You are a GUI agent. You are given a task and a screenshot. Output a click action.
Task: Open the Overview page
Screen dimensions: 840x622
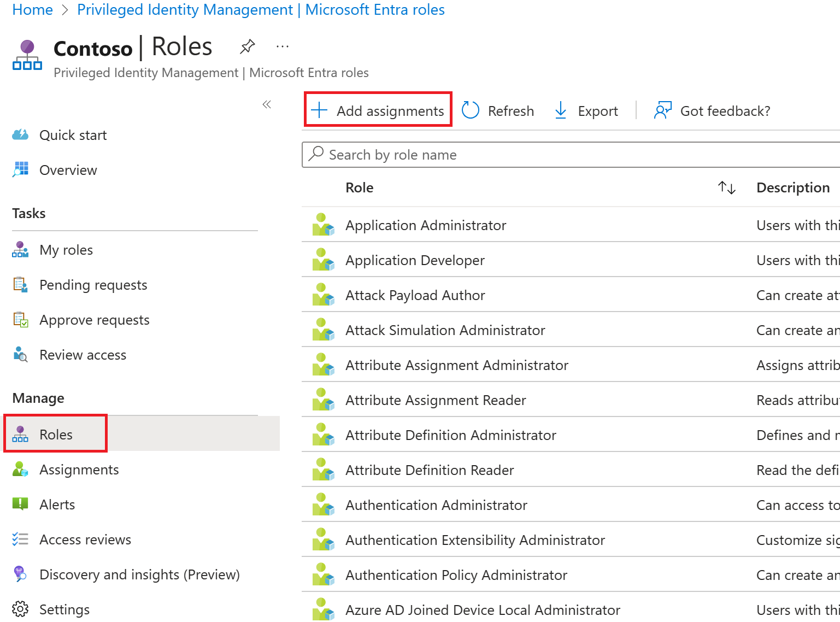[68, 170]
